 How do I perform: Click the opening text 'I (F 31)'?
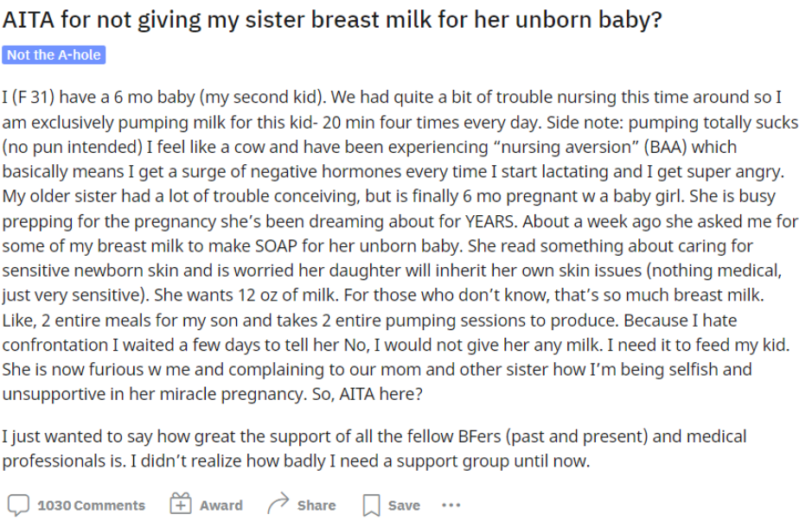pyautogui.click(x=30, y=98)
